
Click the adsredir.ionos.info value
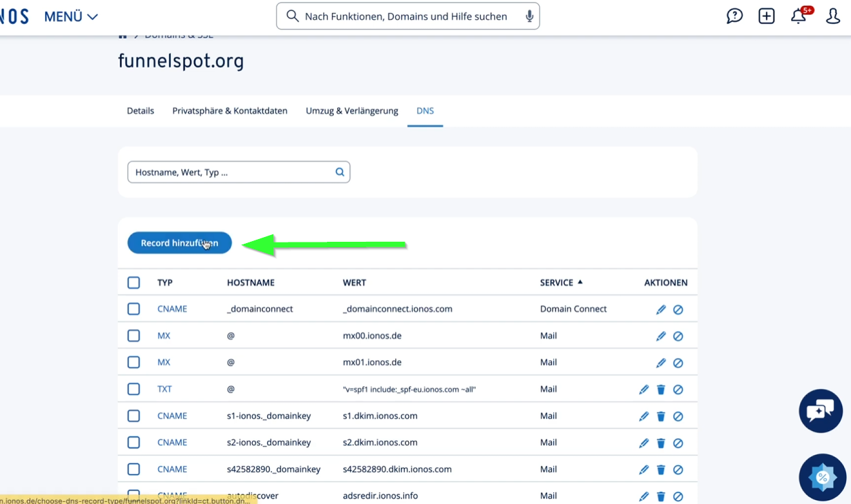pyautogui.click(x=380, y=497)
